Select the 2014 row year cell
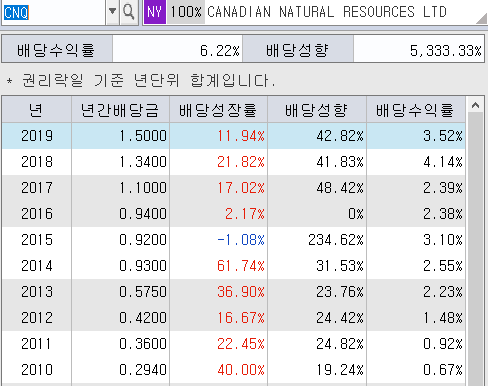This screenshot has height=386, width=488. 37,266
